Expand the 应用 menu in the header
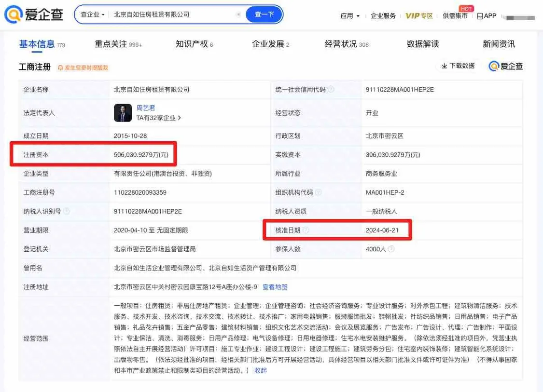 click(350, 16)
